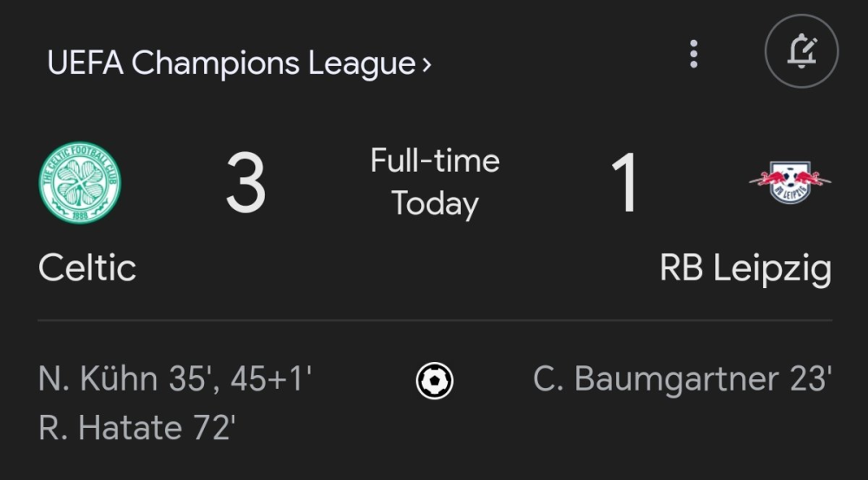Tap Celtic's score of 3

246,183
